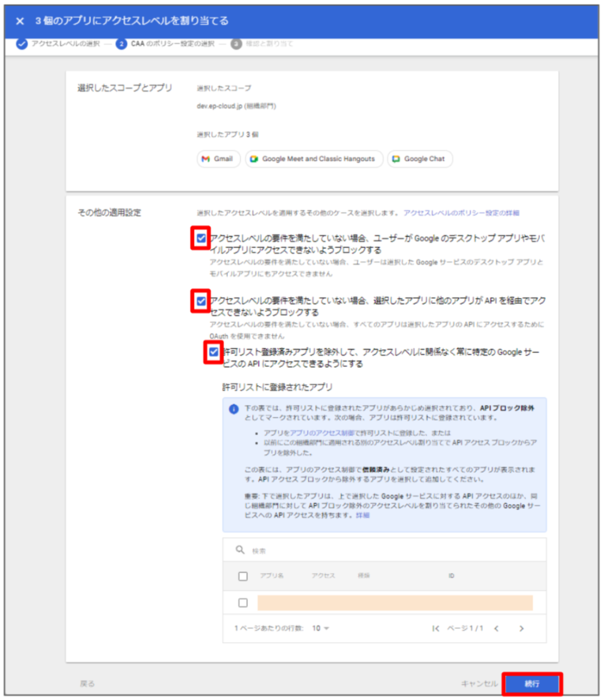Click the completed step one checkmark icon
This screenshot has height=700, width=603.
(22, 43)
